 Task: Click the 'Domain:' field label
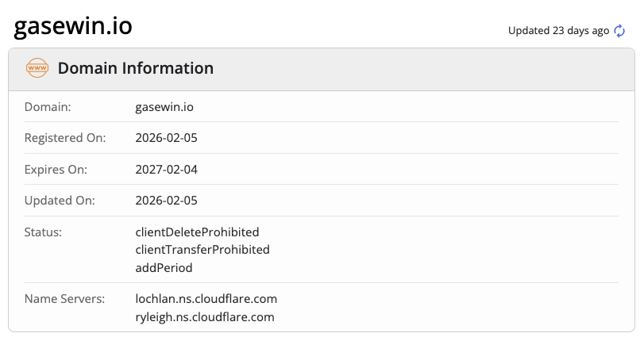[48, 106]
